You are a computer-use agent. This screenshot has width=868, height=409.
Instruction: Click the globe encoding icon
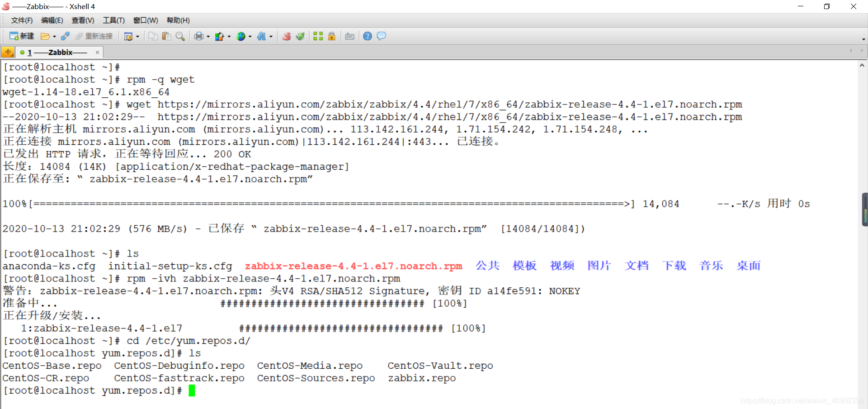point(241,36)
